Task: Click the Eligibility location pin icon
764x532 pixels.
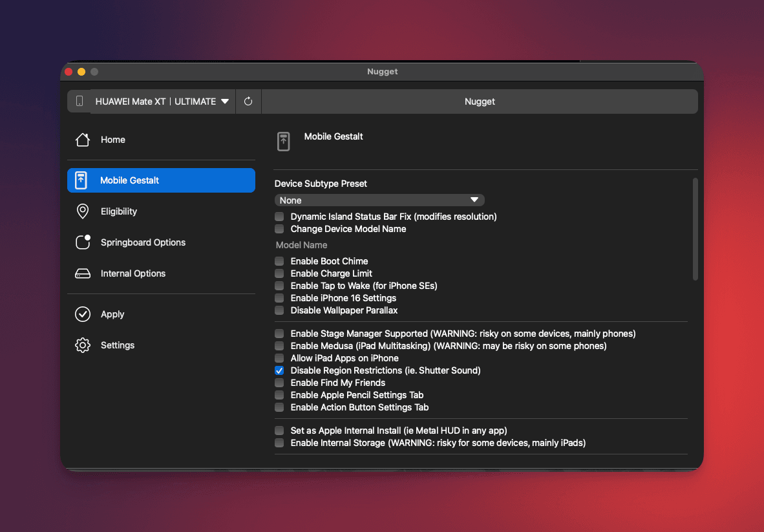Action: point(83,211)
